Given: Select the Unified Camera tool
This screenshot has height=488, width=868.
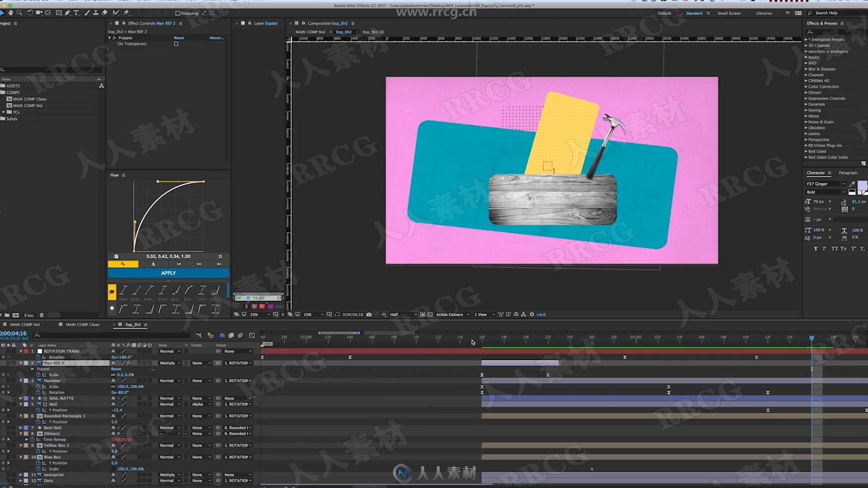Looking at the screenshot, I should pos(39,13).
